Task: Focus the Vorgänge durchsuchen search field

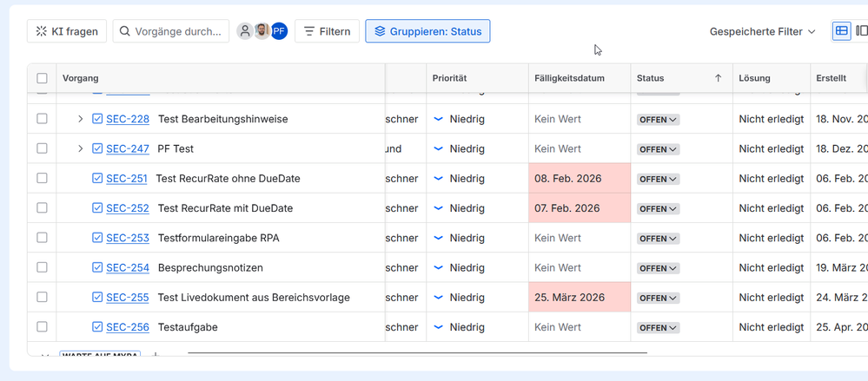Action: [x=171, y=31]
